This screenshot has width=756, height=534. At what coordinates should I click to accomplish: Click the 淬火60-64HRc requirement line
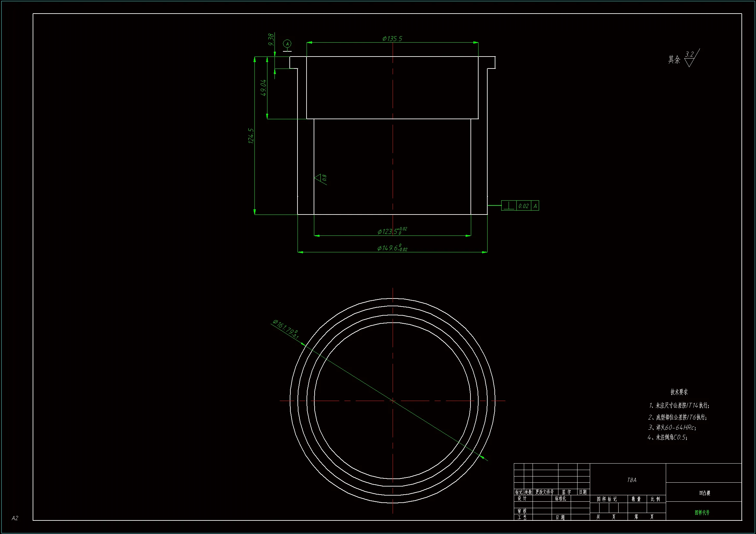pyautogui.click(x=672, y=427)
